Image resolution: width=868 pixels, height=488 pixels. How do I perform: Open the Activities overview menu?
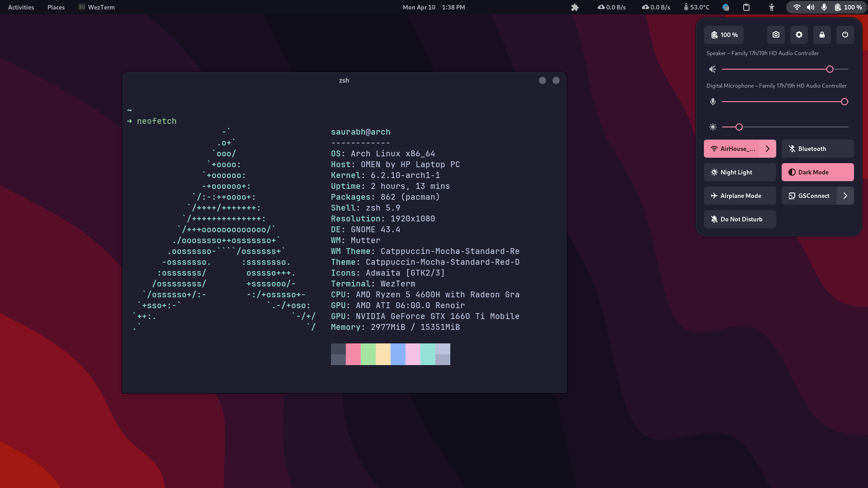point(20,7)
